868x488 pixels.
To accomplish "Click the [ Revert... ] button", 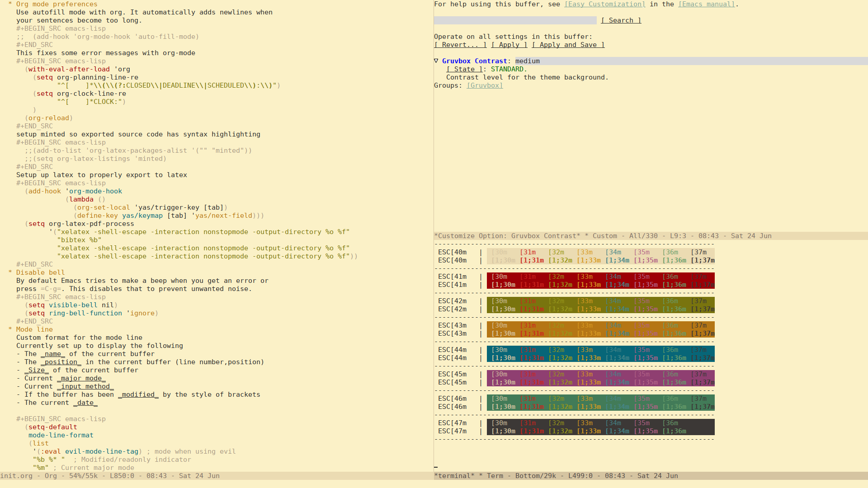I will click(x=460, y=45).
